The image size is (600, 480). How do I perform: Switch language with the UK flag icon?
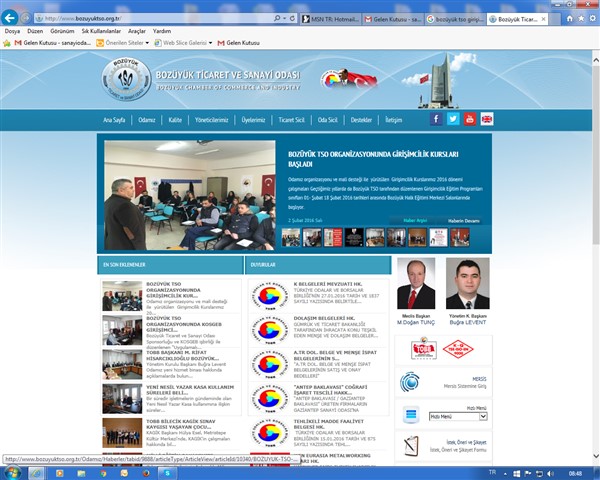pyautogui.click(x=487, y=119)
